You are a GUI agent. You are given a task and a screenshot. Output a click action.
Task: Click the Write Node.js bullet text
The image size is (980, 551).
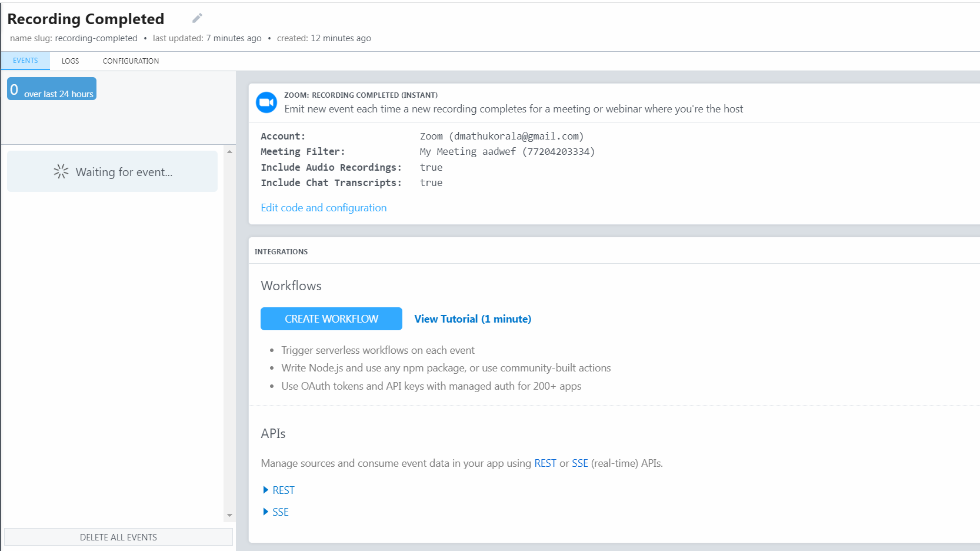446,368
